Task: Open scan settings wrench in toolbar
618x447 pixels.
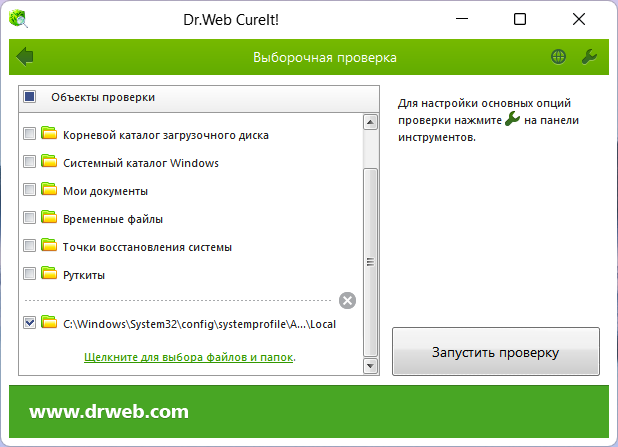Action: [x=589, y=57]
